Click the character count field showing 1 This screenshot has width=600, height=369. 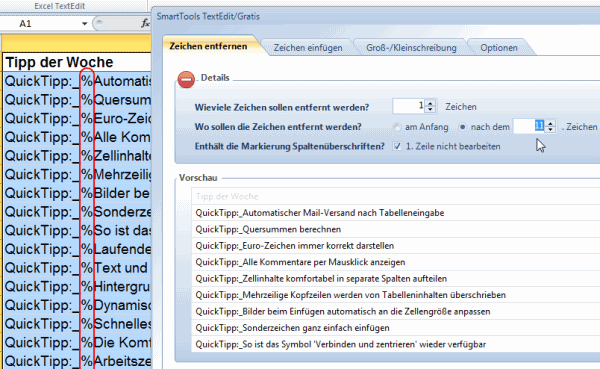[409, 106]
